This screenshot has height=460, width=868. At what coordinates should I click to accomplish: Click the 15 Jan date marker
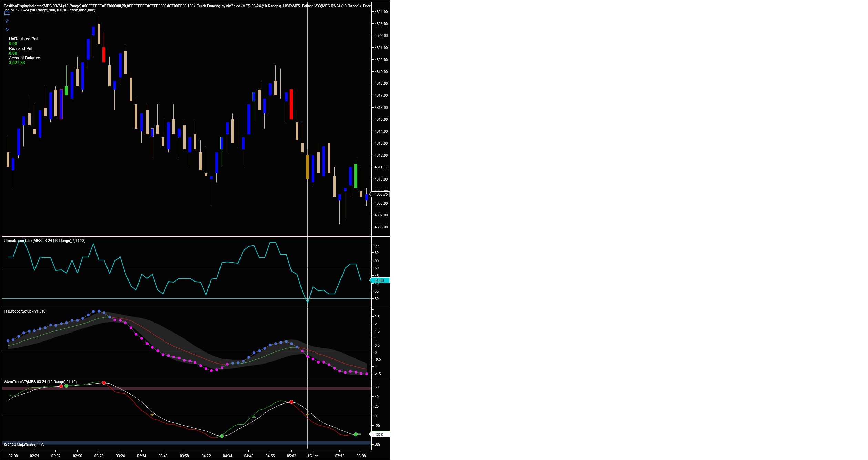tap(313, 456)
